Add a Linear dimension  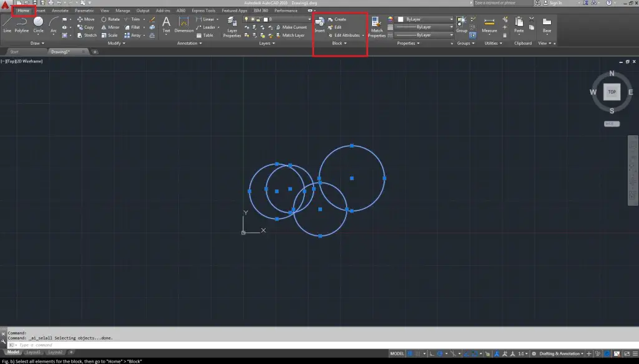pyautogui.click(x=205, y=19)
